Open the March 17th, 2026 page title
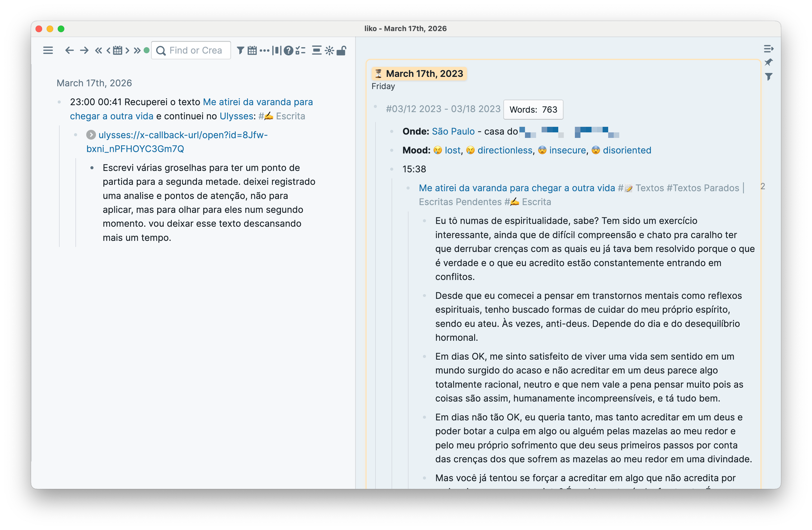Image resolution: width=812 pixels, height=530 pixels. [94, 83]
